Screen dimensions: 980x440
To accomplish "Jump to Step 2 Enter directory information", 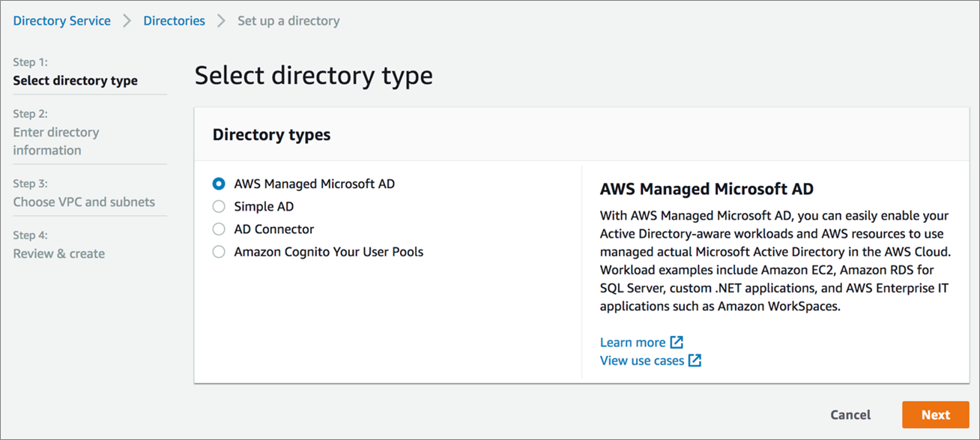I will pyautogui.click(x=56, y=141).
